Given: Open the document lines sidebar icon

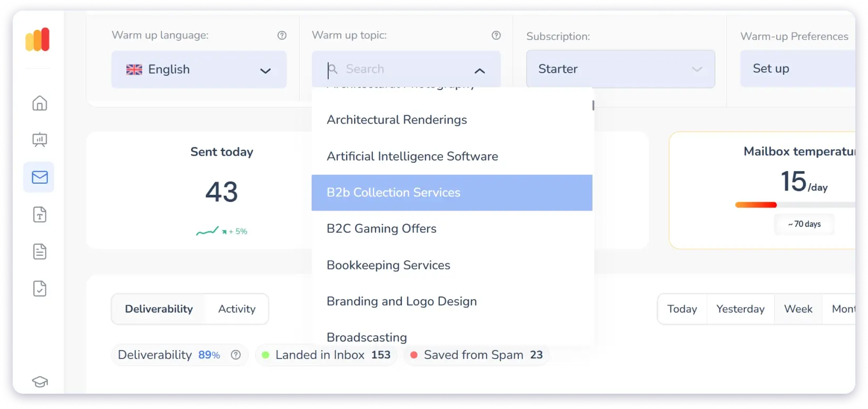Looking at the screenshot, I should point(40,252).
